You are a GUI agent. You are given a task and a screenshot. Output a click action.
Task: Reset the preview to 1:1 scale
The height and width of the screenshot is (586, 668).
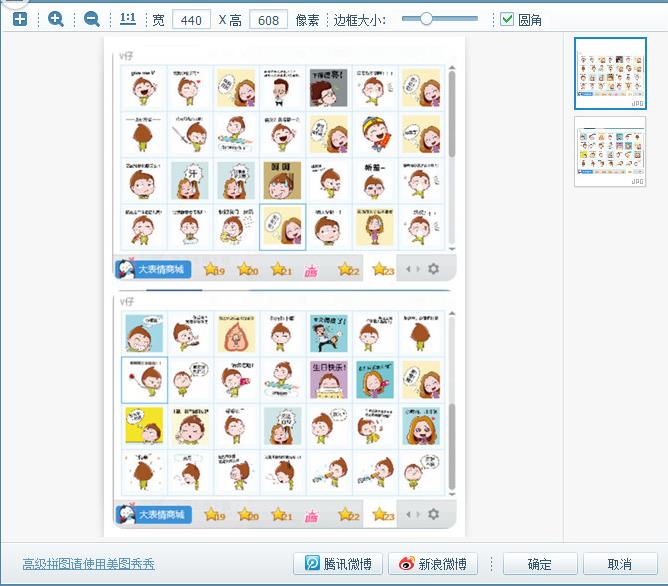(127, 18)
